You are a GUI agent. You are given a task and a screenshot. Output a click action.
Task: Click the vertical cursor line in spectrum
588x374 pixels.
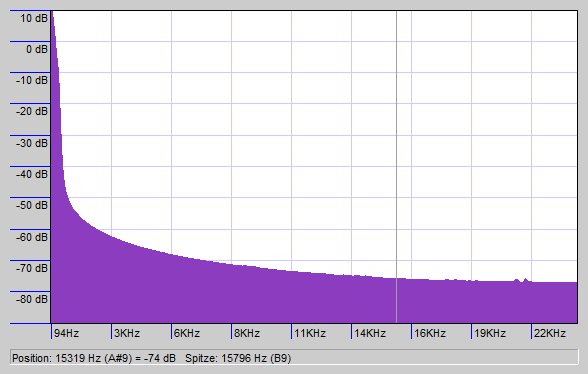pos(396,167)
